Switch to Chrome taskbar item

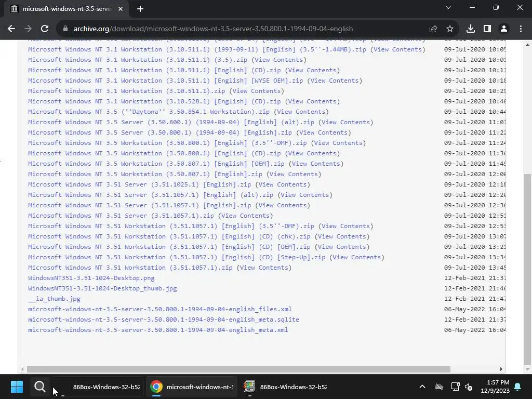click(x=192, y=387)
